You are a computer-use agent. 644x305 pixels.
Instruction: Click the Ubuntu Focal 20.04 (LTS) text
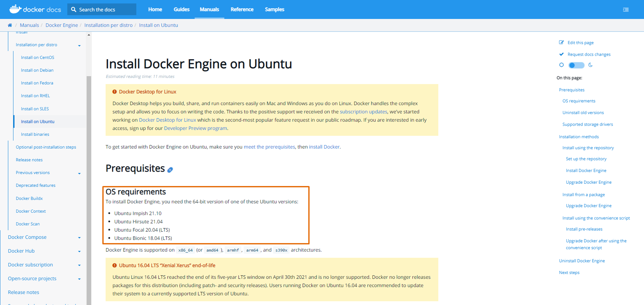tap(142, 230)
